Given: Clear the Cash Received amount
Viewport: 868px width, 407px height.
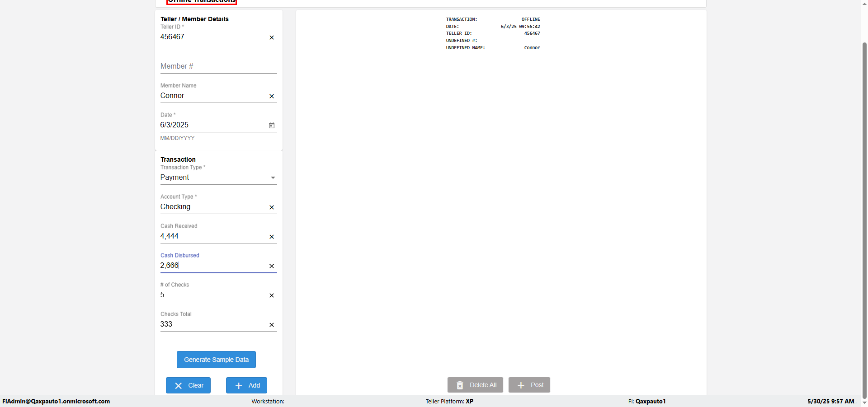Looking at the screenshot, I should pyautogui.click(x=272, y=237).
